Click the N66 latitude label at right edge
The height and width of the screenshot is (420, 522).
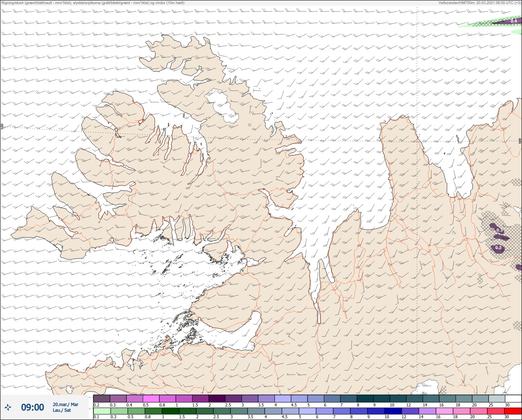pyautogui.click(x=520, y=141)
